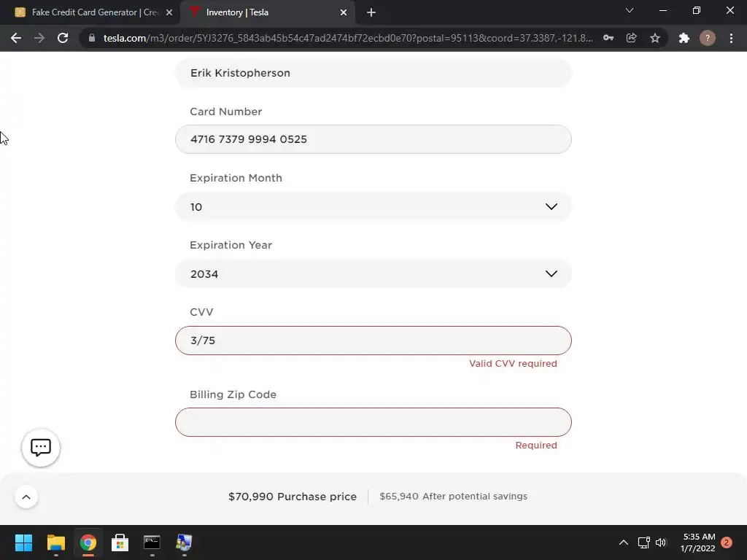Open network status tray icon
The image size is (747, 560).
[643, 542]
